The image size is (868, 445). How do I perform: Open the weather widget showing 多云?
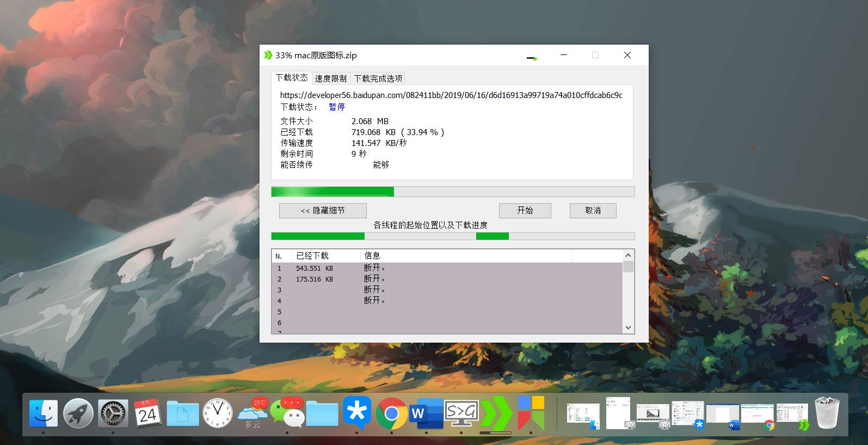pos(253,414)
